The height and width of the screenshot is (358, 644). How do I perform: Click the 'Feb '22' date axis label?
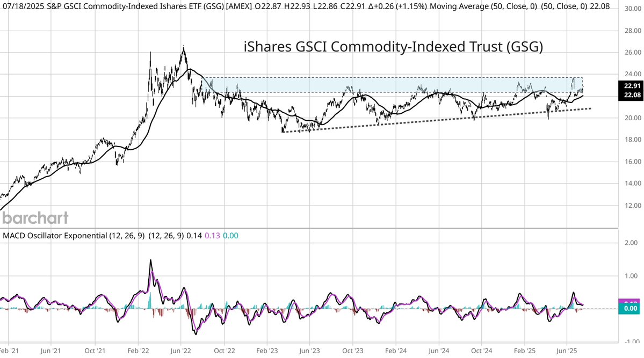(138, 351)
